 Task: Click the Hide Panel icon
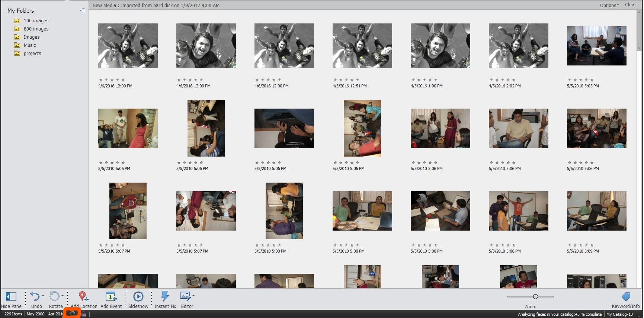(x=11, y=296)
